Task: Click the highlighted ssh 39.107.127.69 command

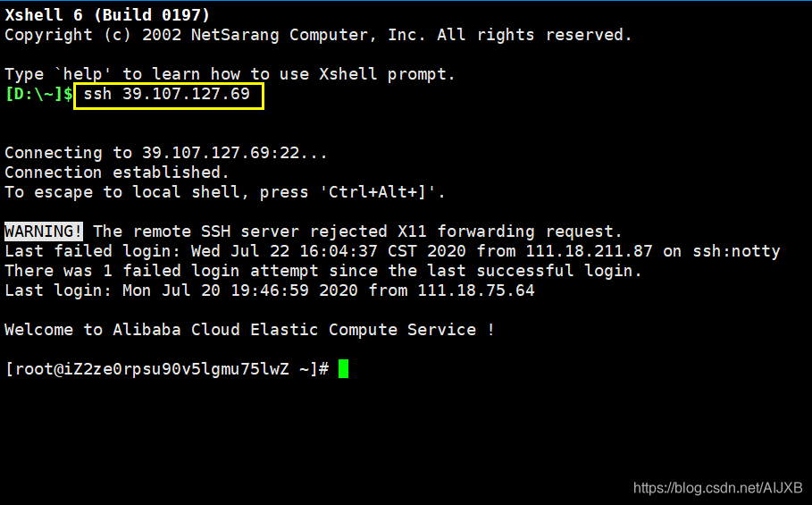Action: [169, 96]
